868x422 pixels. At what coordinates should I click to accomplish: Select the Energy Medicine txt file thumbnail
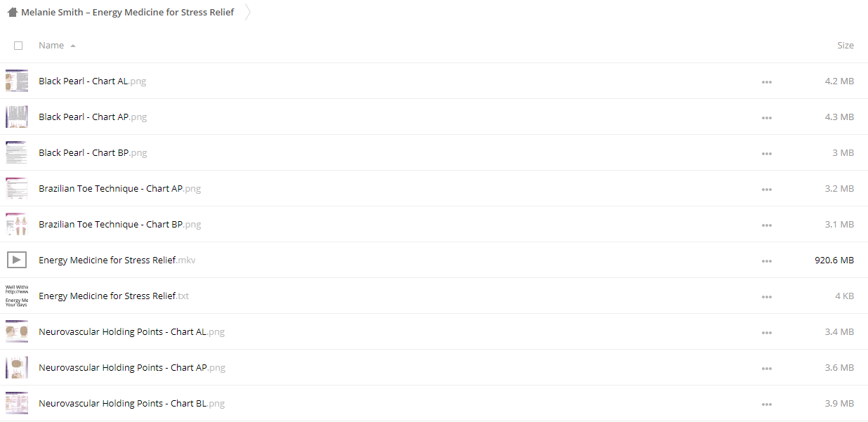point(17,296)
